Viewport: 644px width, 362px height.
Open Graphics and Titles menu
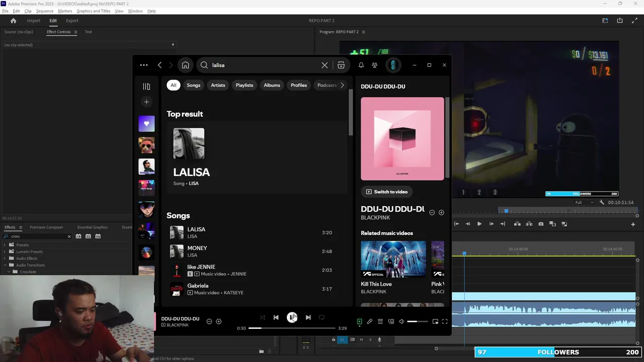coord(94,11)
